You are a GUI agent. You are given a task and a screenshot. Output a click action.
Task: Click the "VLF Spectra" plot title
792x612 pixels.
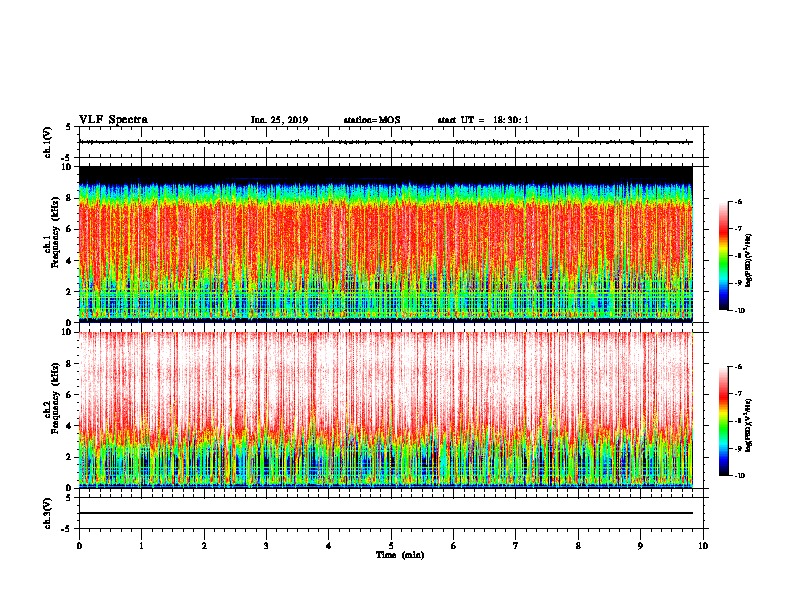point(113,119)
